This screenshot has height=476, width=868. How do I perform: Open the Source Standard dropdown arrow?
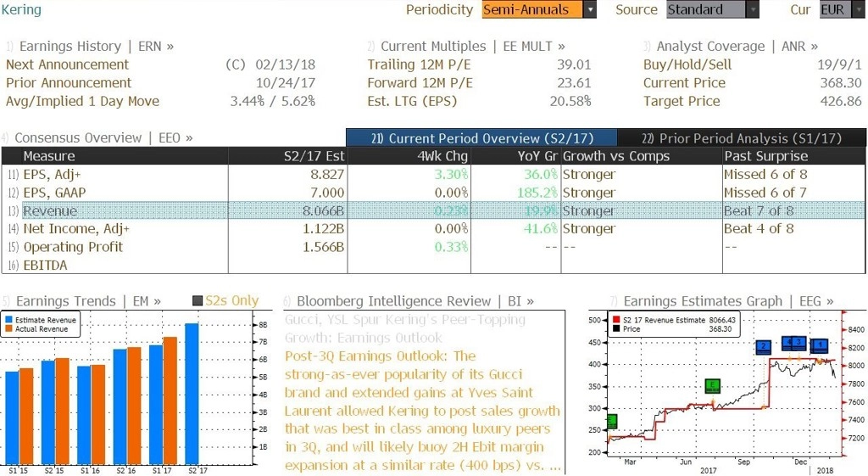point(753,9)
